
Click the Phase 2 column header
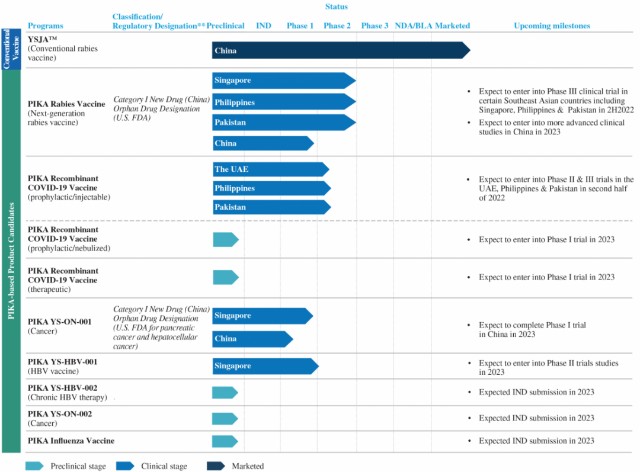tap(337, 24)
